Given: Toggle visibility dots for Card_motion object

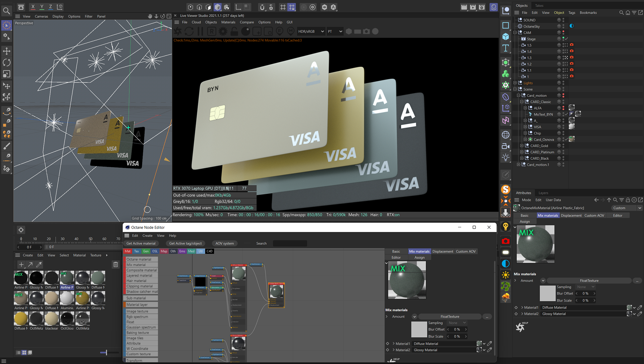Looking at the screenshot, I should click(563, 96).
